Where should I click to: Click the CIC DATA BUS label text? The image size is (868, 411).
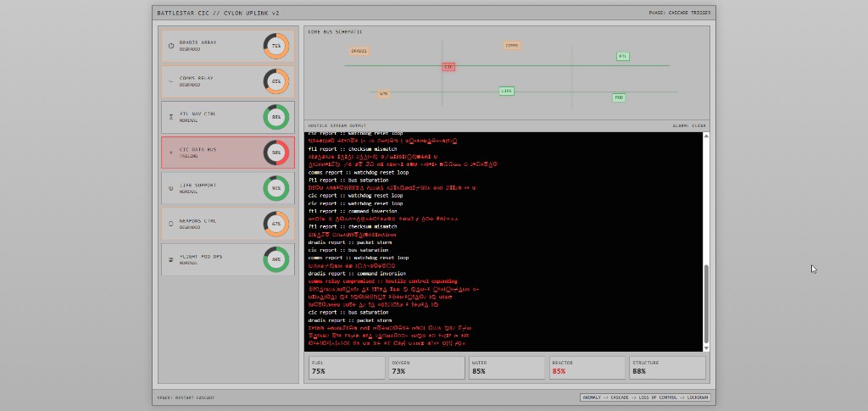[198, 149]
